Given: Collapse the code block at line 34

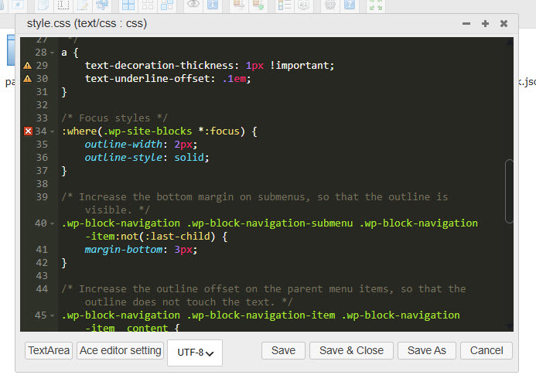Looking at the screenshot, I should [x=53, y=131].
